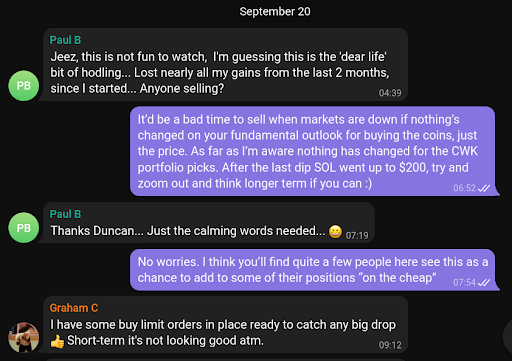Select the 'Jeez, this is not fun' message bubble
512x361 pixels.
click(x=226, y=65)
